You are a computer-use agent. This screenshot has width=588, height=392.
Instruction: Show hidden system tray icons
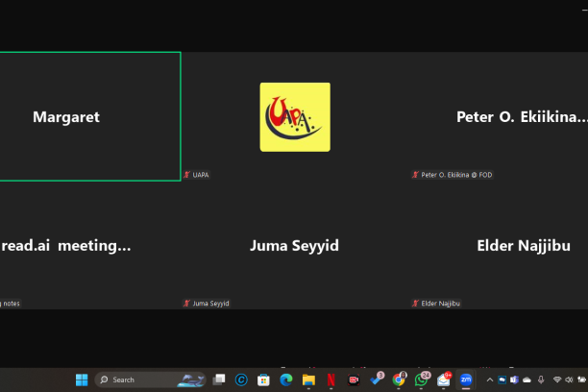point(490,380)
